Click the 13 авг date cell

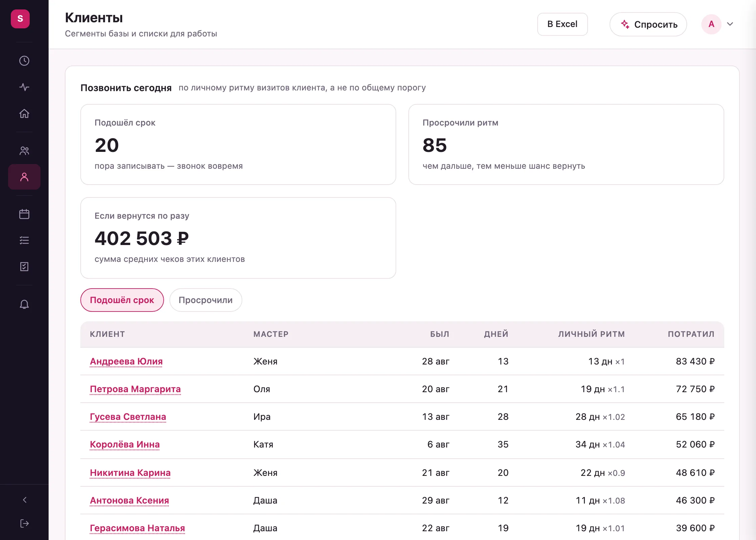(x=436, y=417)
